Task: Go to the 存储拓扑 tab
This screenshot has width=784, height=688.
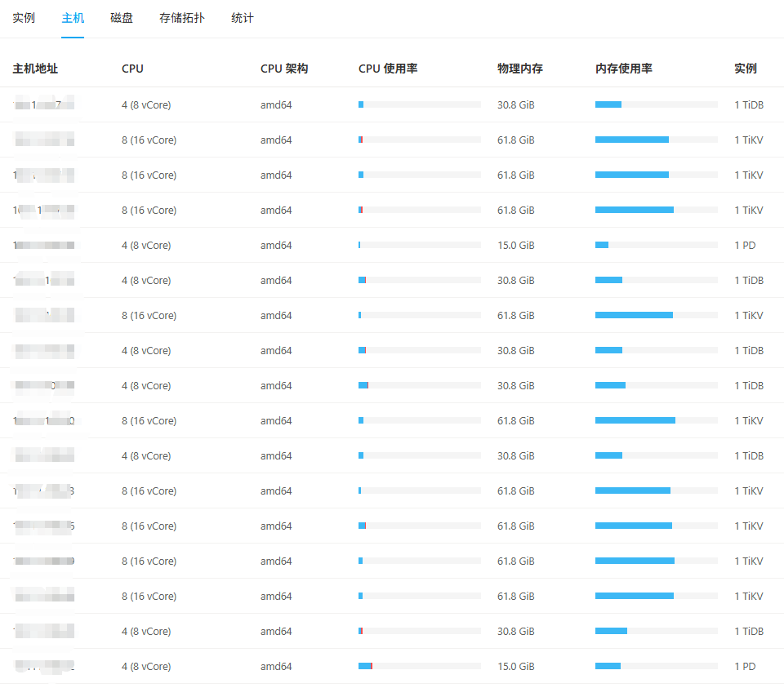Action: pos(182,18)
